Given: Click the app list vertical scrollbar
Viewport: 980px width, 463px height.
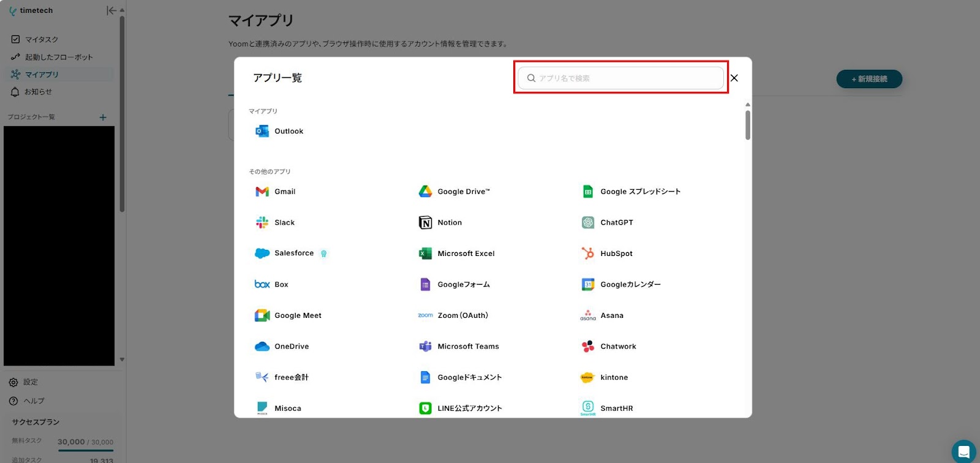Looking at the screenshot, I should (x=748, y=125).
